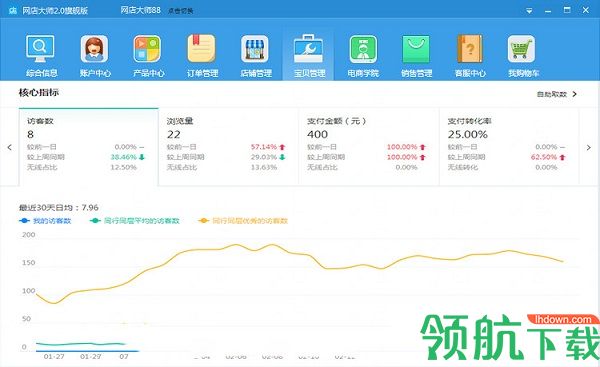Screen dimensions: 600x367
Task: Select the 支付转化率 metric card
Action: pyautogui.click(x=509, y=147)
